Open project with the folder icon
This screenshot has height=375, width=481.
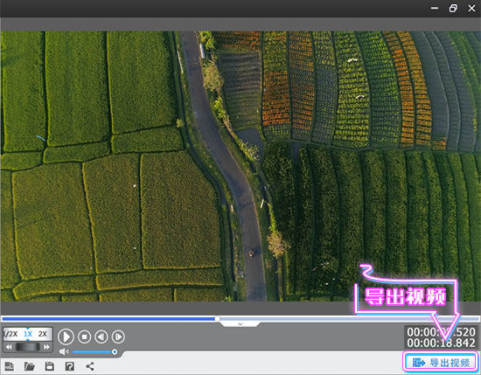[x=29, y=366]
